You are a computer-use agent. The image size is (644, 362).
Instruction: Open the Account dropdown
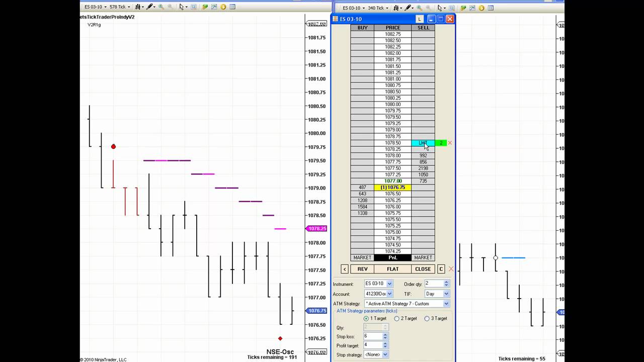pos(389,294)
